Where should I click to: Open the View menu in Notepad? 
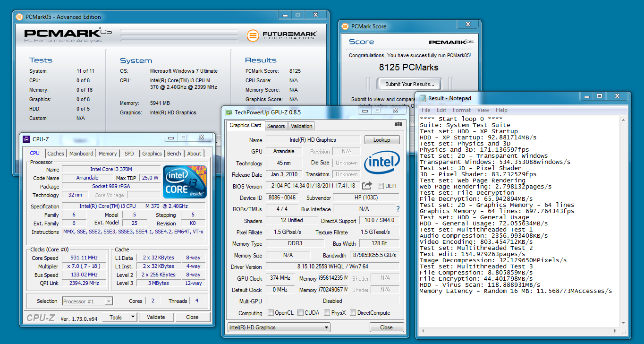click(483, 110)
